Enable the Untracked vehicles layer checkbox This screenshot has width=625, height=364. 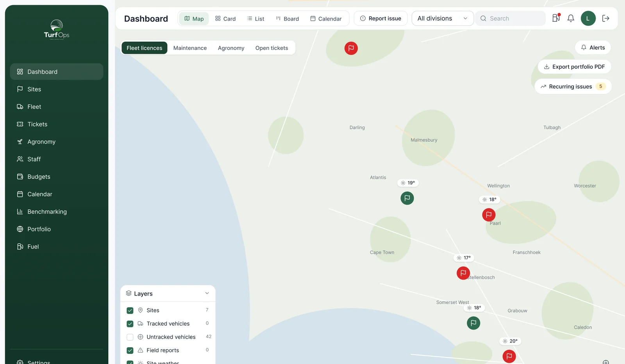point(130,337)
